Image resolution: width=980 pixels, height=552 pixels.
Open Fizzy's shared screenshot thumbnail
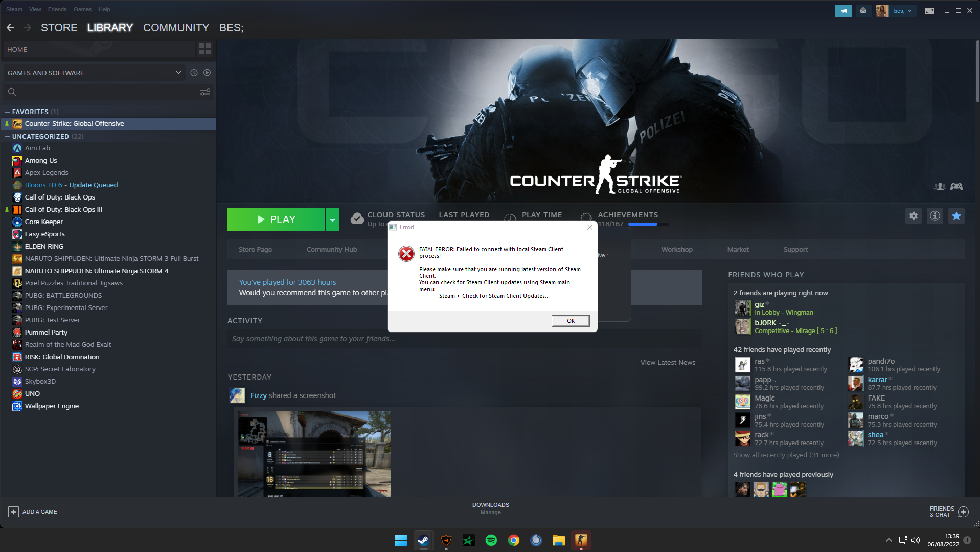tap(314, 453)
